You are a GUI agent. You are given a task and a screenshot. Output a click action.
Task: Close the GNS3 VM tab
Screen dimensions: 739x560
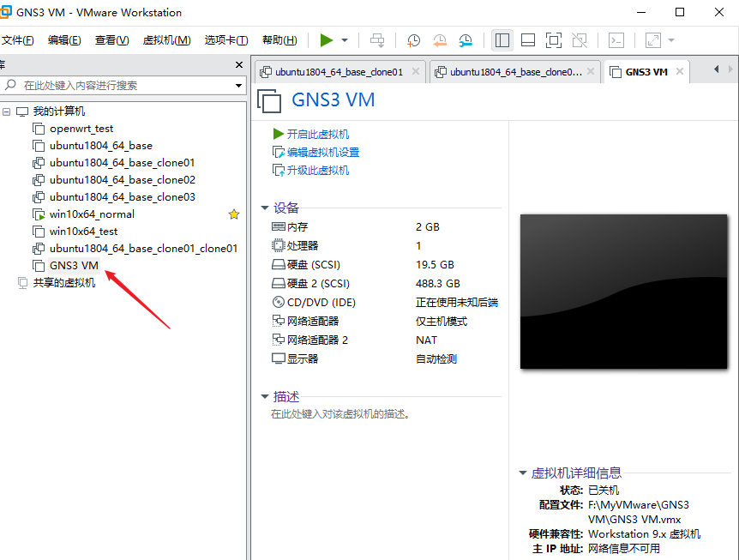click(x=679, y=71)
